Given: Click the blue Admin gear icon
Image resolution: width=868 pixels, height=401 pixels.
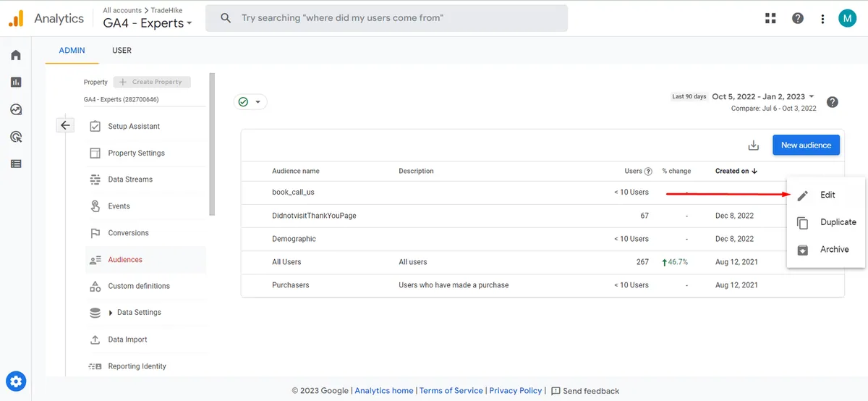Looking at the screenshot, I should 16,381.
